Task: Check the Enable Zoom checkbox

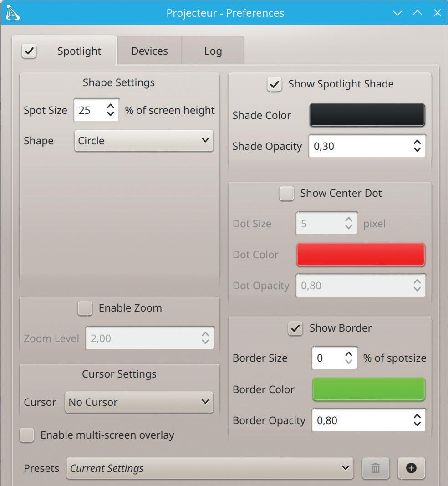Action: pyautogui.click(x=85, y=308)
